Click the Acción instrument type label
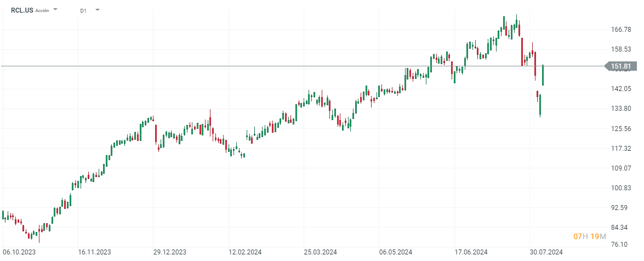The image size is (644, 261). (x=42, y=10)
